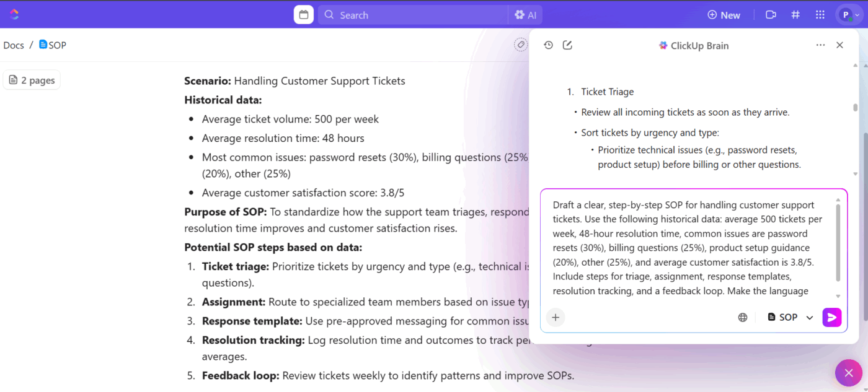Image resolution: width=868 pixels, height=392 pixels.
Task: Toggle web search with the globe icon
Action: point(742,317)
